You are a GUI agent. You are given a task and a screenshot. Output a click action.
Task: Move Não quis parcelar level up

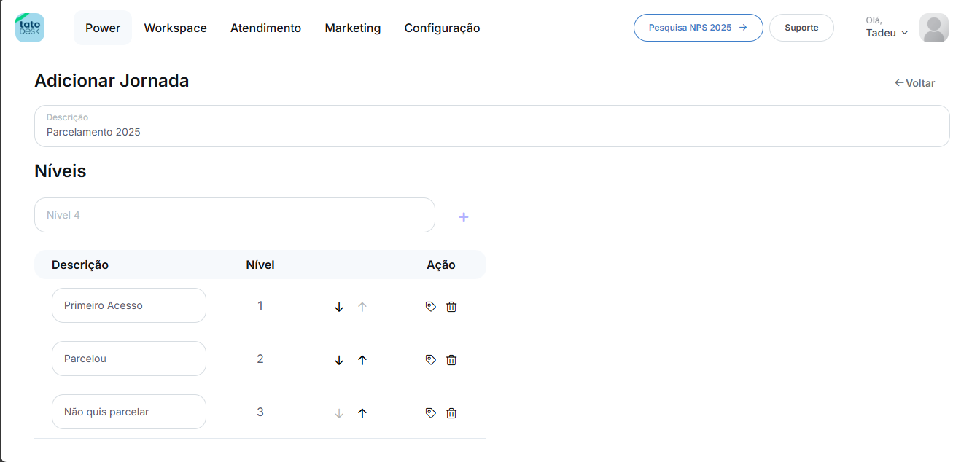click(x=362, y=413)
